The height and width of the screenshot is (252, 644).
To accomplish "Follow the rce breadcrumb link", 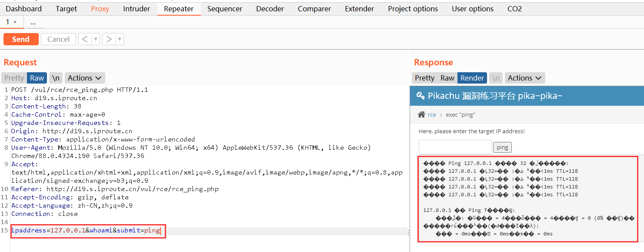I will pyautogui.click(x=432, y=114).
